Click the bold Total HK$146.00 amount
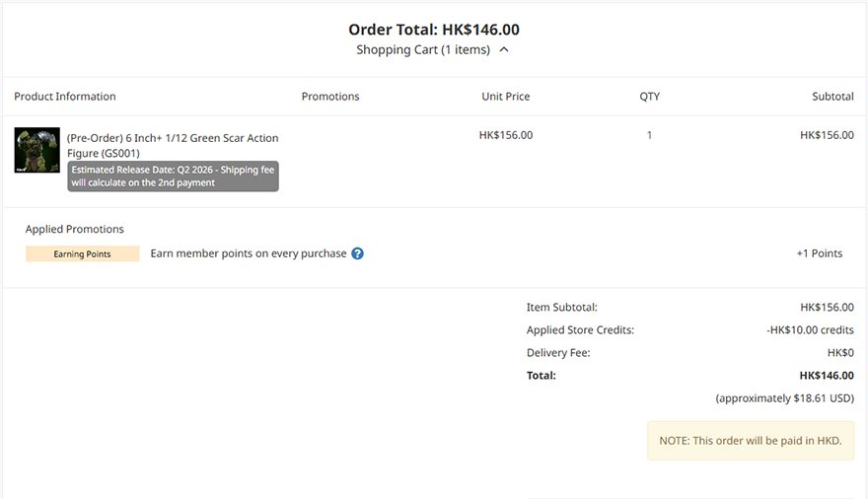The width and height of the screenshot is (868, 499). point(827,376)
